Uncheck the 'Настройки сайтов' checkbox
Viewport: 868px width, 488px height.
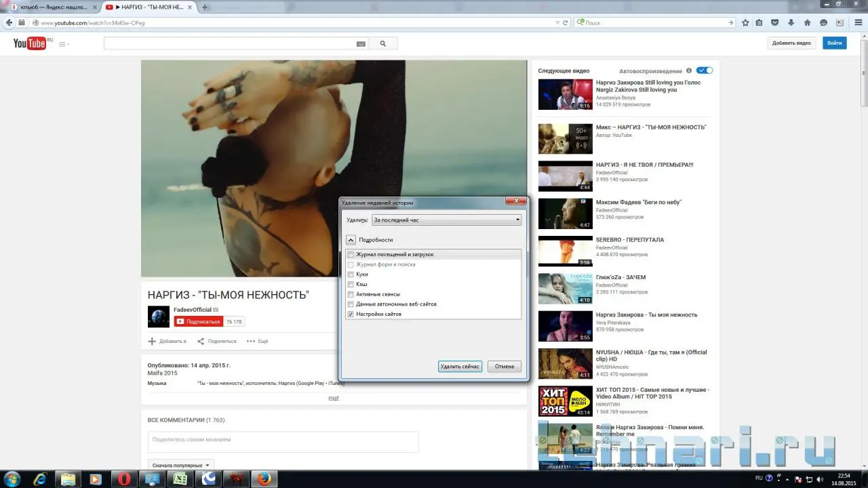pyautogui.click(x=351, y=314)
